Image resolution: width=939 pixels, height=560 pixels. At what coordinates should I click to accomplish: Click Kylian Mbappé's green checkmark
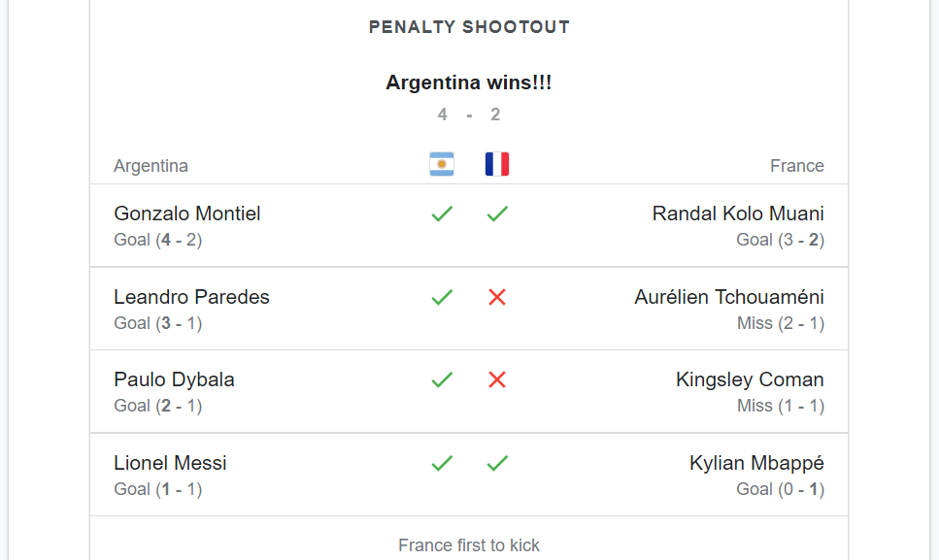(x=497, y=463)
